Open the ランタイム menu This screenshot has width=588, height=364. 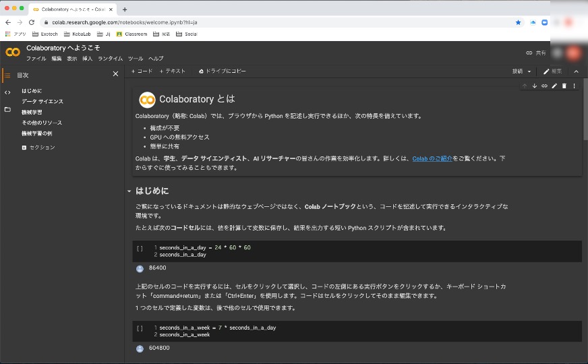[x=111, y=59]
